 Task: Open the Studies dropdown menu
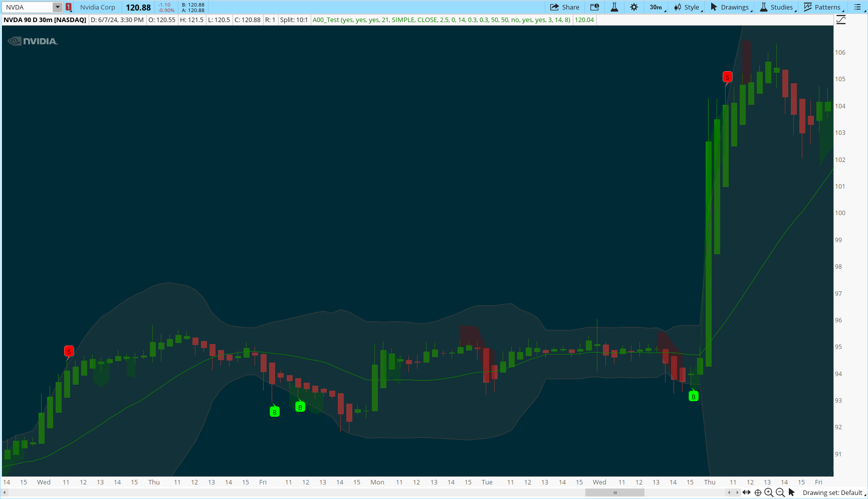coord(777,7)
